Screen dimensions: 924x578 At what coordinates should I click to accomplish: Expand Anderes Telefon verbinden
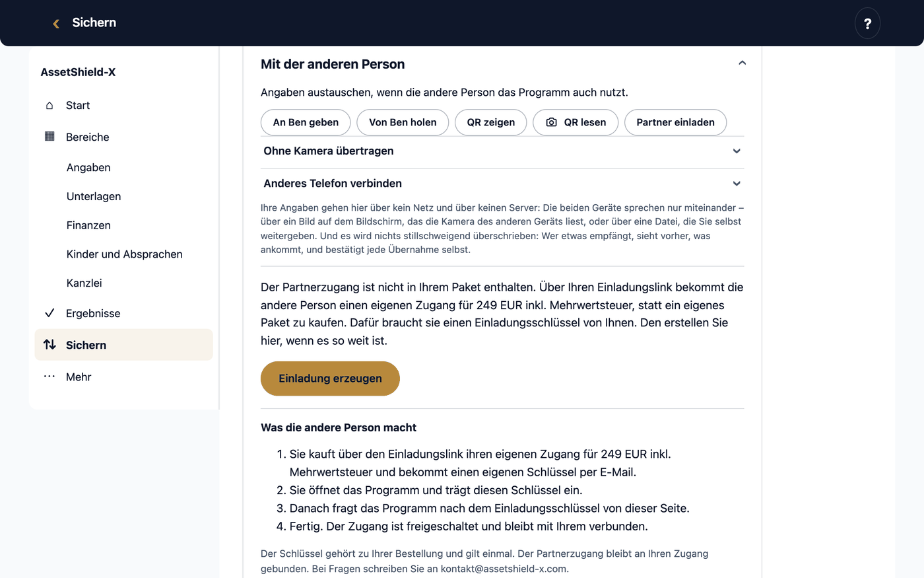click(x=502, y=184)
